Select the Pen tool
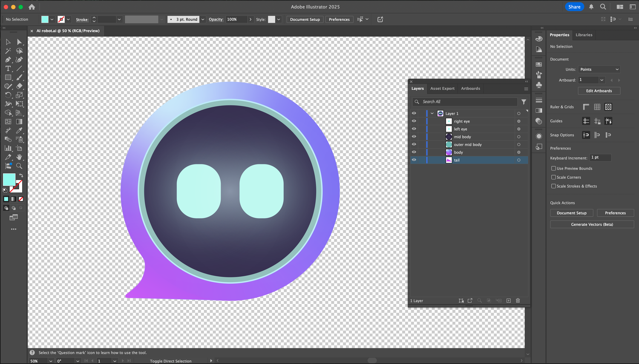The image size is (639, 364). pos(8,60)
